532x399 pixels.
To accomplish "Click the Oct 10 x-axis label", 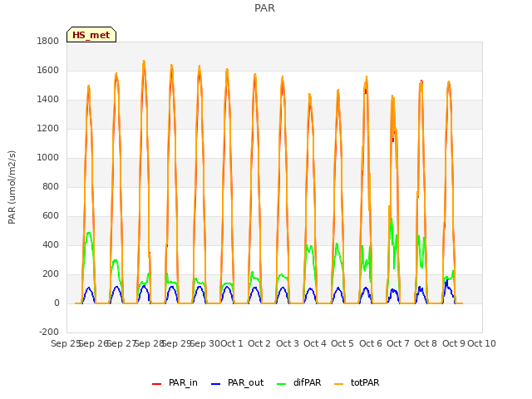I will pos(482,343).
